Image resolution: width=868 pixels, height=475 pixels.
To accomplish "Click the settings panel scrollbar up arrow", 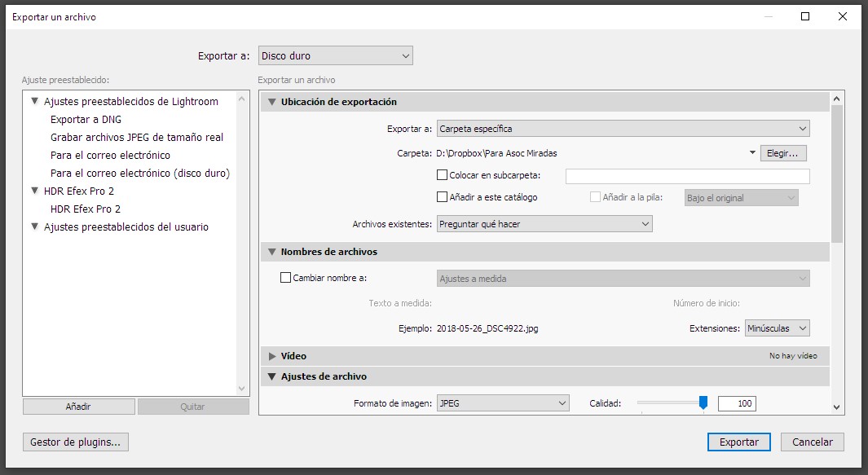I will [836, 99].
